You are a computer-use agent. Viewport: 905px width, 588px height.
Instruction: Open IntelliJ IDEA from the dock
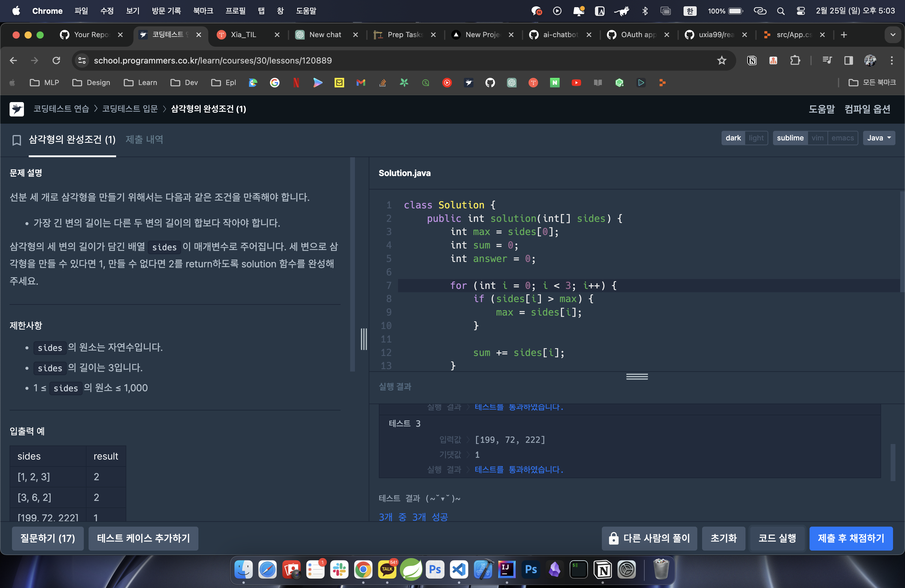[x=506, y=569]
